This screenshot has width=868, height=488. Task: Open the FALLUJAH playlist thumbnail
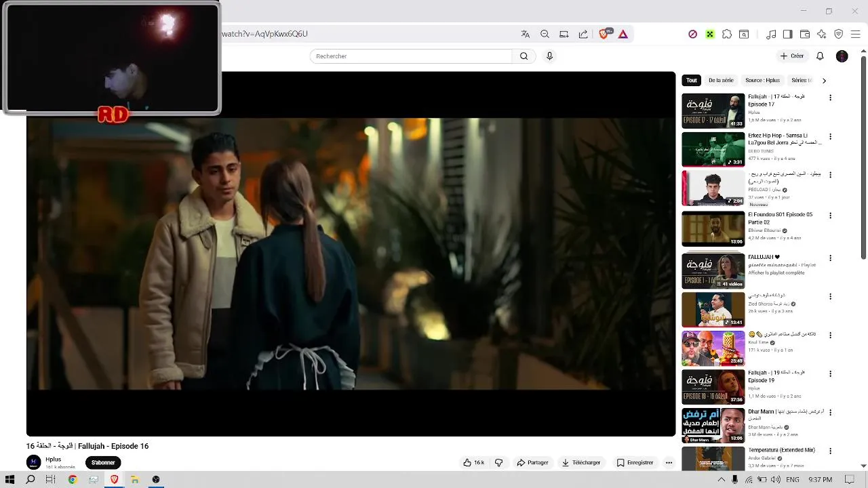click(713, 270)
